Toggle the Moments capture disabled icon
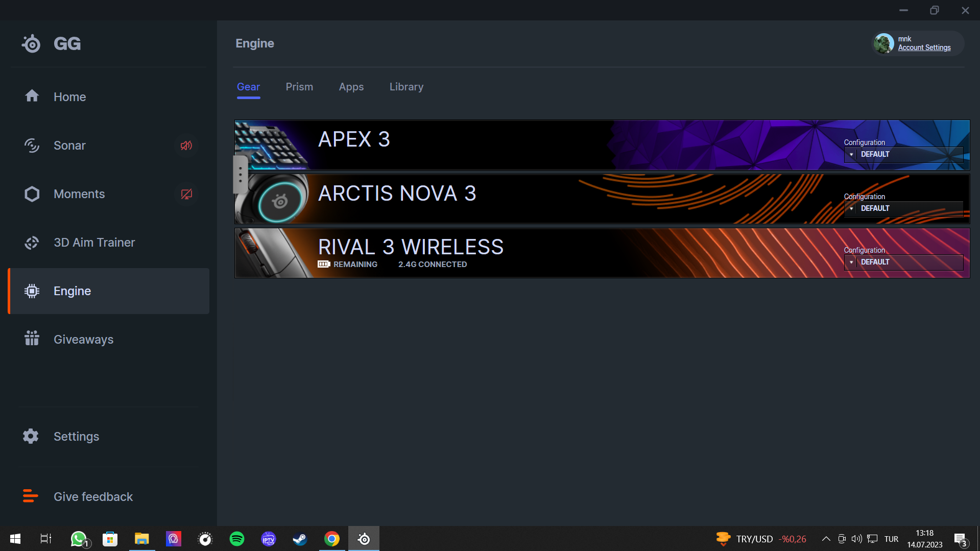 click(186, 194)
